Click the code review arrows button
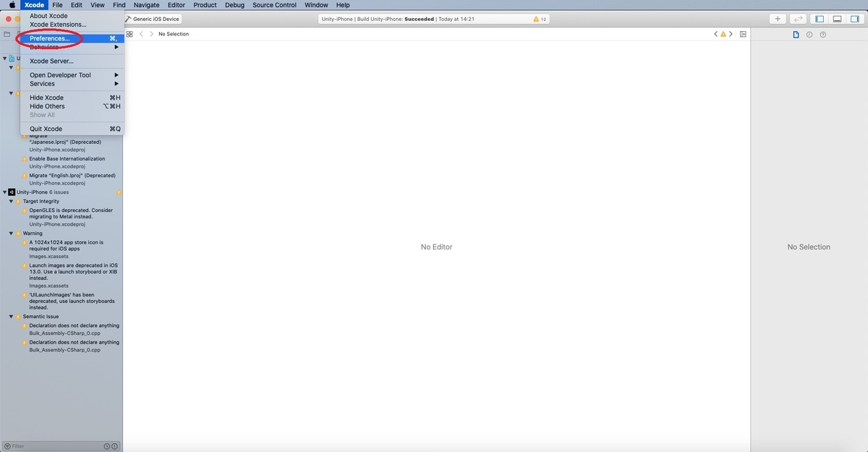Image resolution: width=868 pixels, height=452 pixels. point(799,19)
